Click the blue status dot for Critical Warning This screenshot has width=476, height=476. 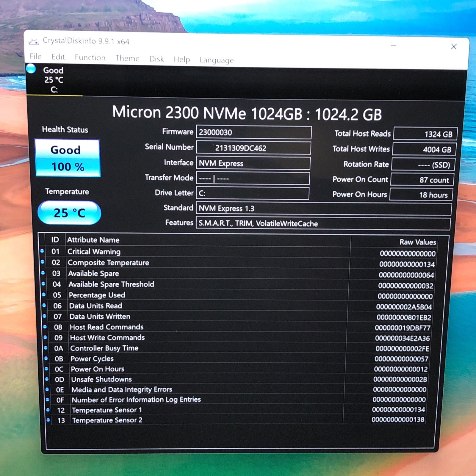[x=42, y=251]
